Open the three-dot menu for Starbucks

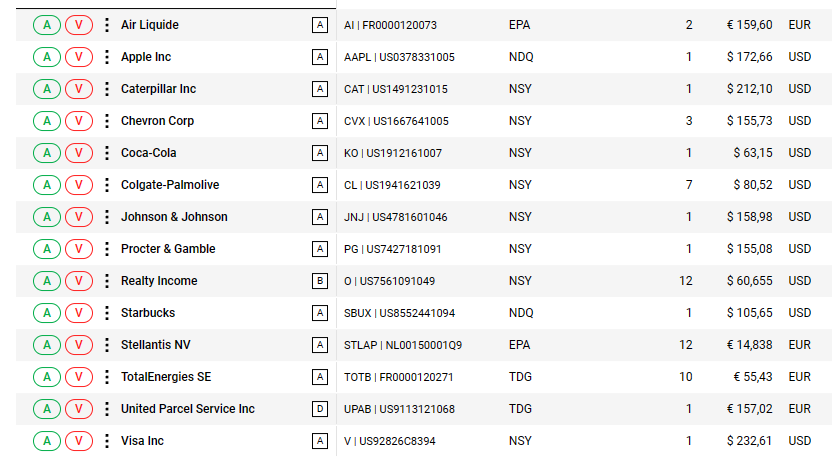click(107, 313)
